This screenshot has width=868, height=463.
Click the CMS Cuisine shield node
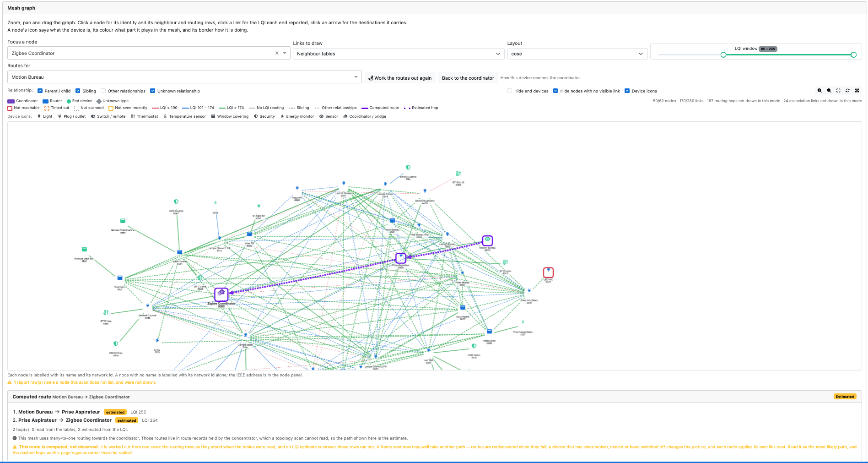pos(176,202)
